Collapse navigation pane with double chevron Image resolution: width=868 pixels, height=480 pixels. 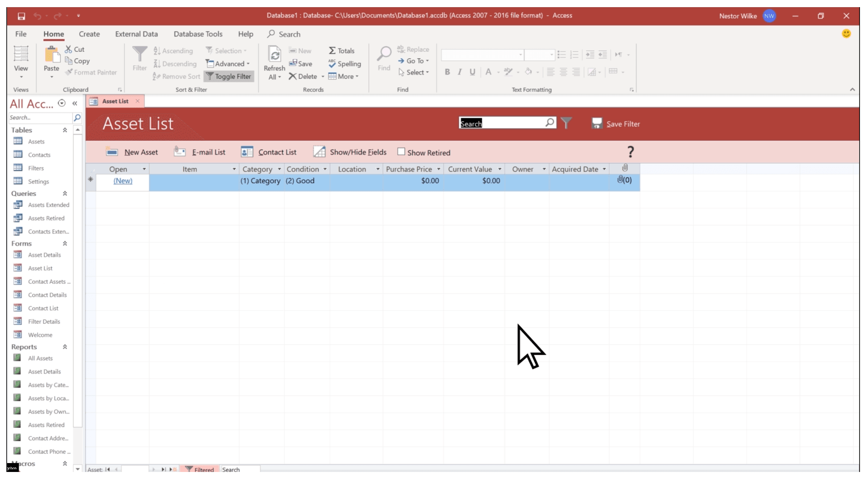pyautogui.click(x=75, y=103)
